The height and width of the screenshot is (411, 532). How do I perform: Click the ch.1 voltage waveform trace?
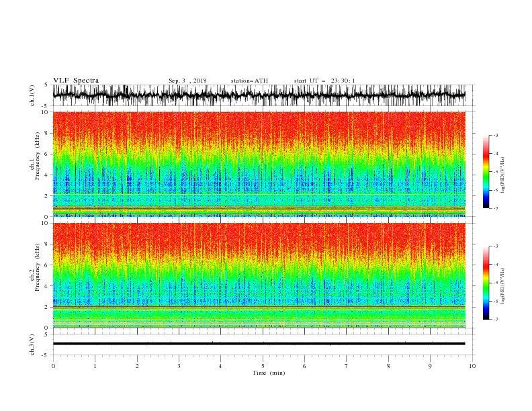click(x=259, y=95)
